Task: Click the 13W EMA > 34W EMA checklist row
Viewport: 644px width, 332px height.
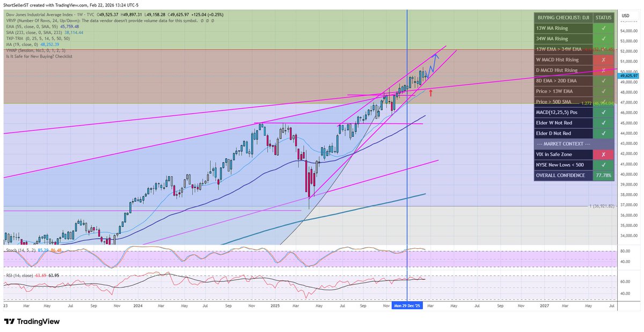Action: tap(574, 49)
